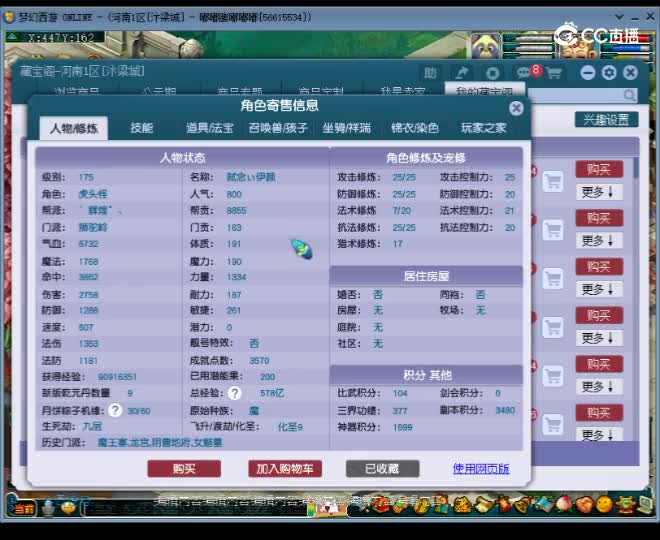
Task: Click the 获得经验 value 90916351
Action: (117, 377)
